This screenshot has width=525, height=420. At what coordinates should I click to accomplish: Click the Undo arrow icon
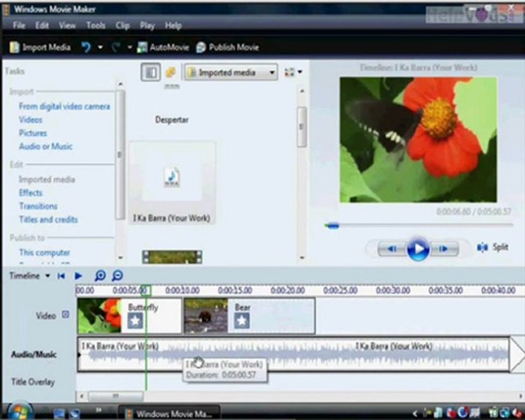tap(86, 47)
